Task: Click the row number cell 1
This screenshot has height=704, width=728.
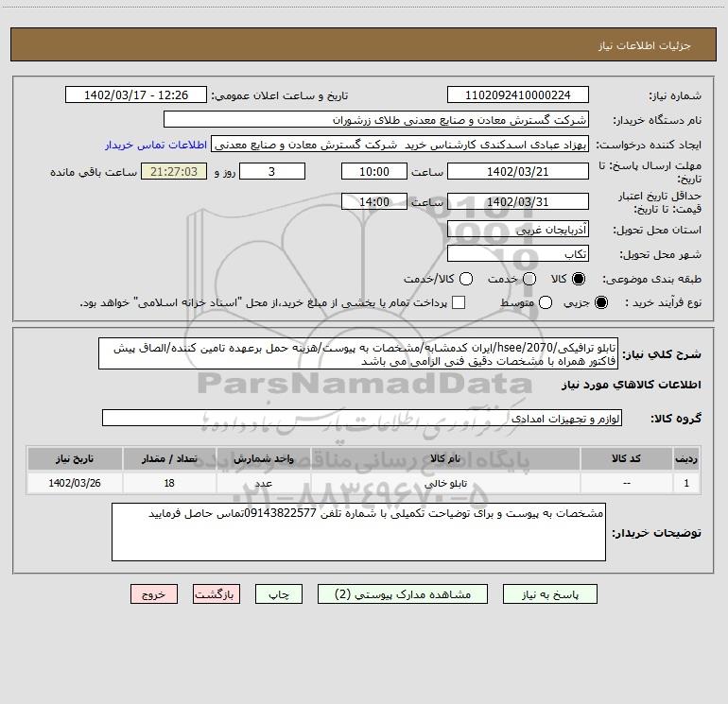Action: tap(686, 483)
